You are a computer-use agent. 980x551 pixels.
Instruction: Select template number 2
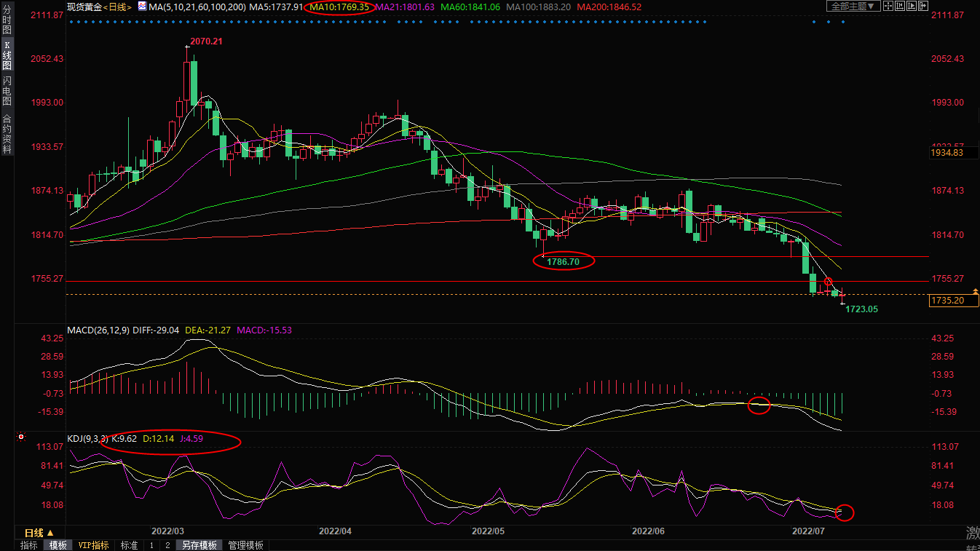click(167, 545)
